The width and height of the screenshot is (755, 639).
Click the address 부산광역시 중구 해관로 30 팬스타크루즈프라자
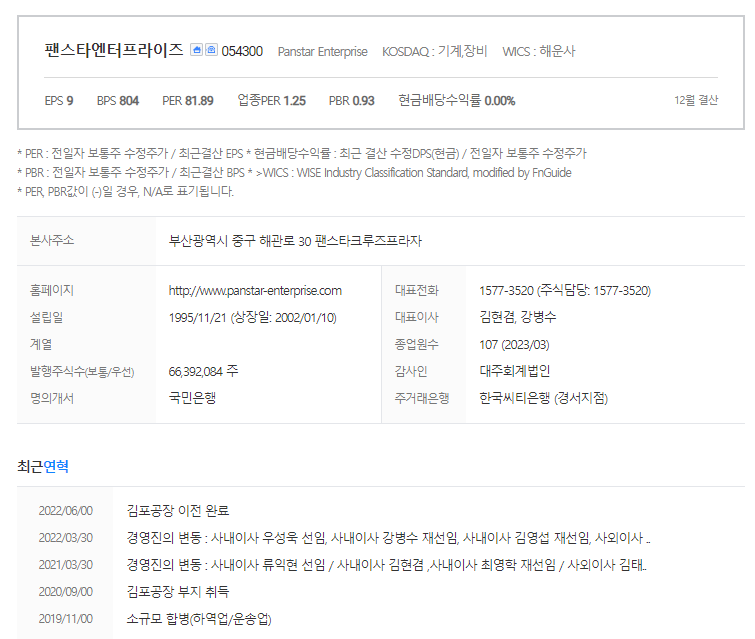click(x=295, y=241)
